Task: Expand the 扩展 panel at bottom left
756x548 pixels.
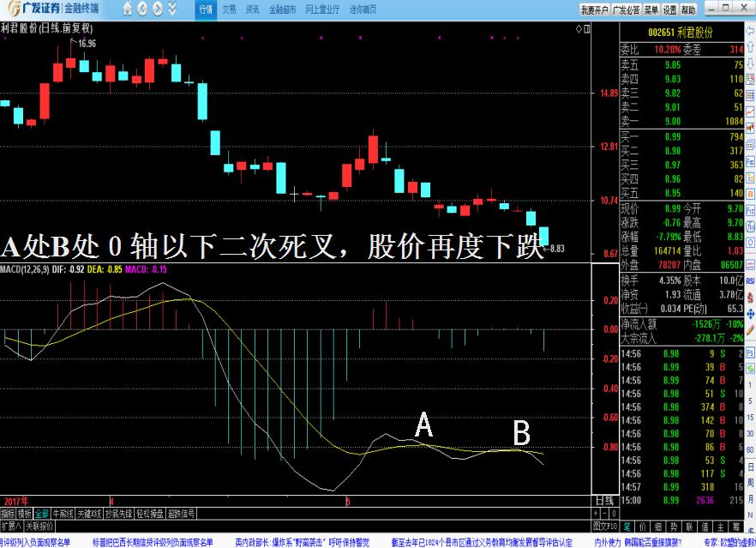Action: click(x=12, y=526)
